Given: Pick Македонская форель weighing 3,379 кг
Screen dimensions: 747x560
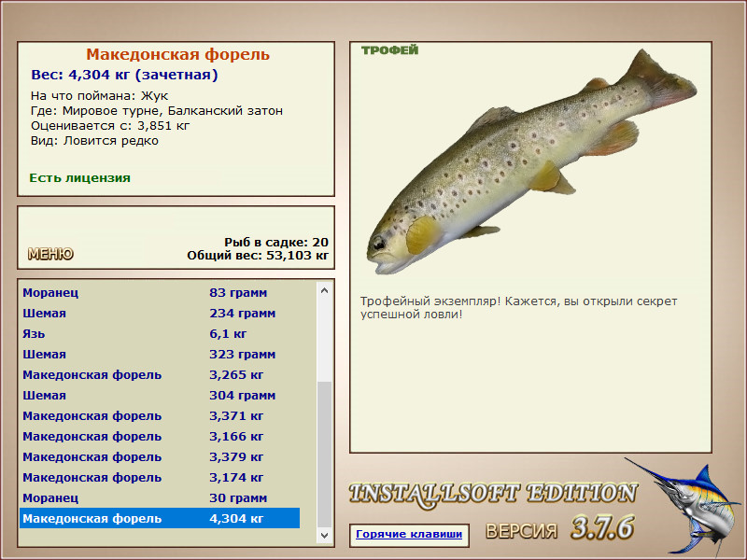Looking at the screenshot, I should click(x=159, y=457).
